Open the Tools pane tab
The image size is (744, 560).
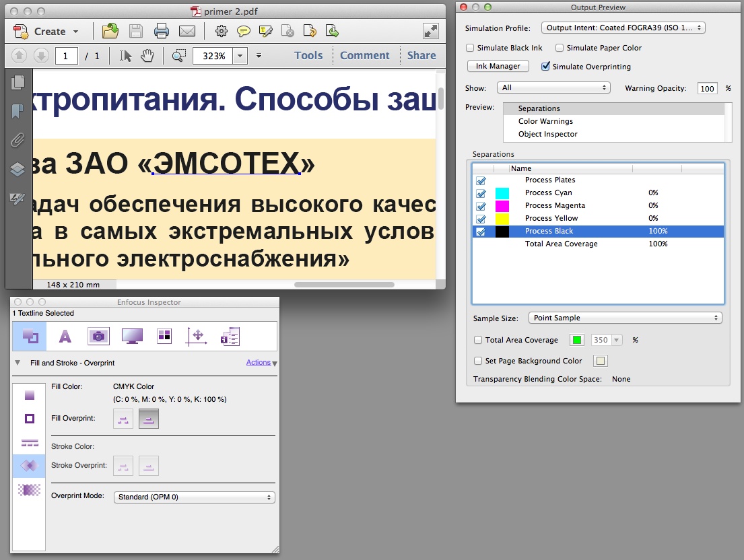point(308,55)
